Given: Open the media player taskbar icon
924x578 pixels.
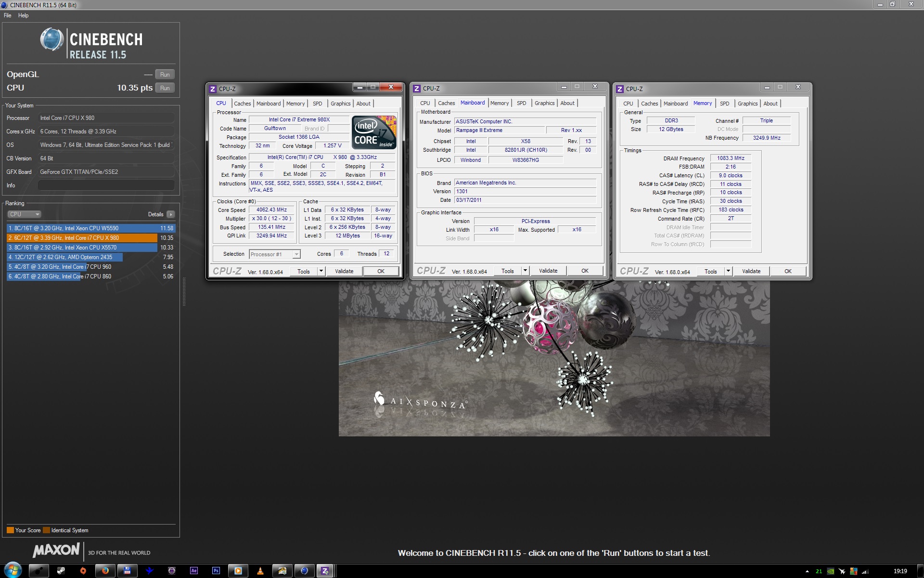Looking at the screenshot, I should pyautogui.click(x=238, y=571).
